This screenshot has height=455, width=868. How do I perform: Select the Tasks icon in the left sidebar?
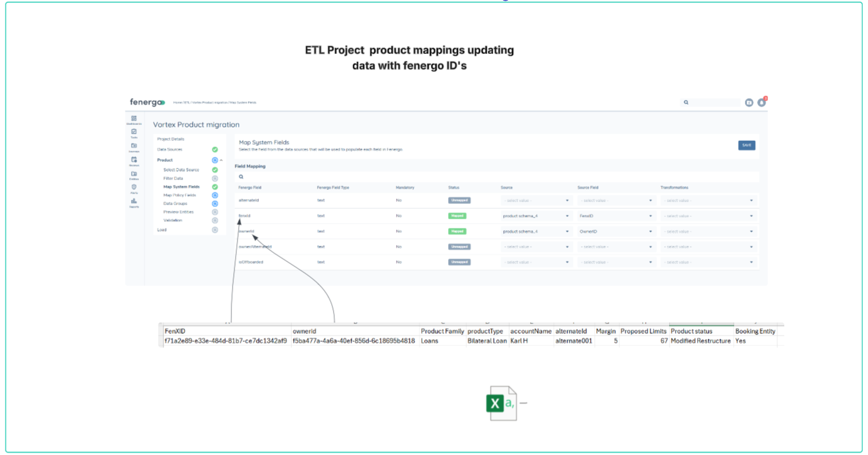[133, 130]
